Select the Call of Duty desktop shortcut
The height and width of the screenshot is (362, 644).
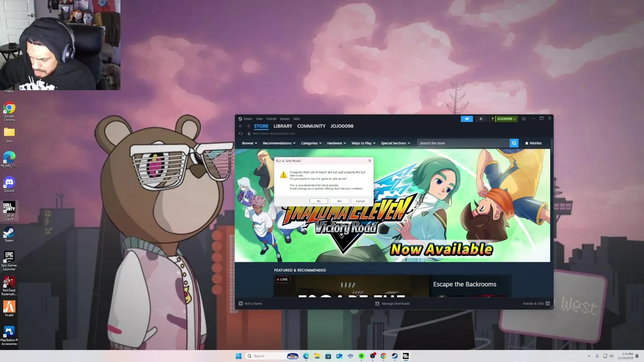tap(9, 211)
